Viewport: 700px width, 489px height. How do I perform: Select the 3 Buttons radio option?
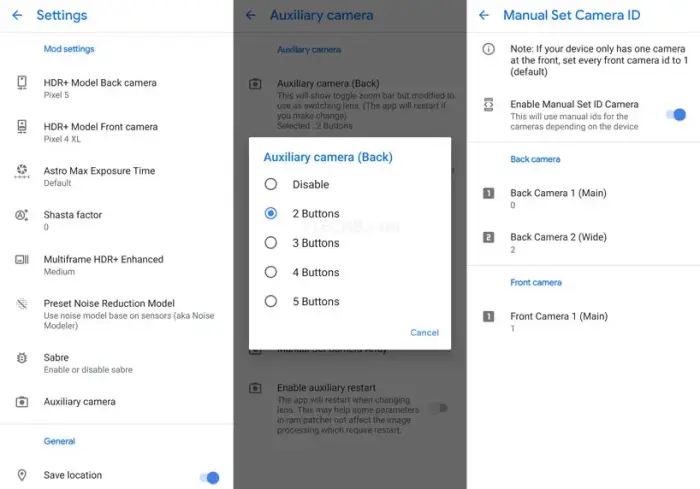(x=271, y=242)
